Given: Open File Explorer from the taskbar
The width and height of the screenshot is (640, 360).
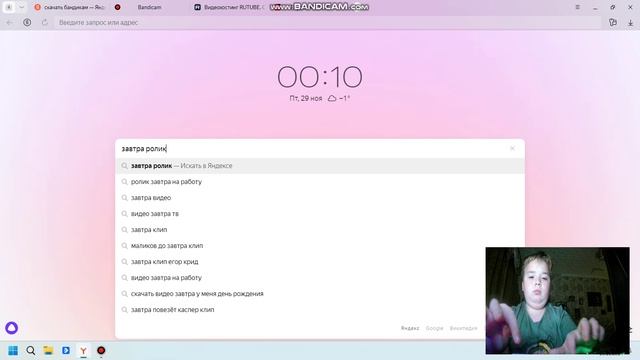Looking at the screenshot, I should (48, 351).
